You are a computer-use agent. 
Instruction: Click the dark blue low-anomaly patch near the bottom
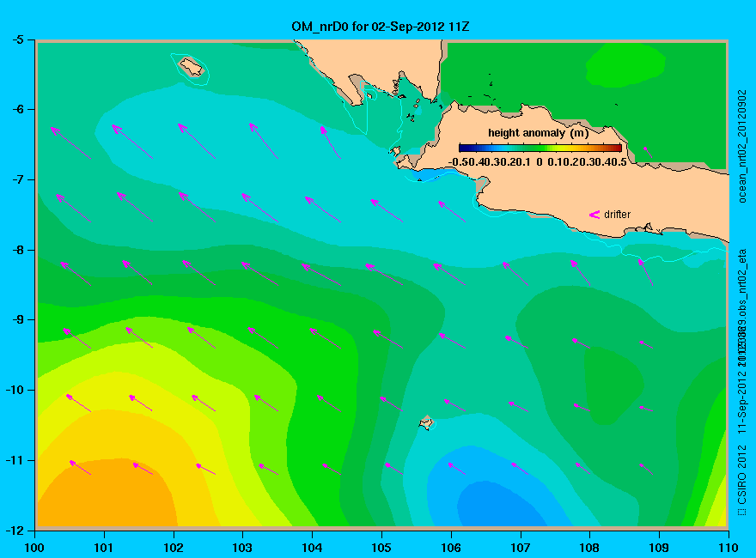502,506
